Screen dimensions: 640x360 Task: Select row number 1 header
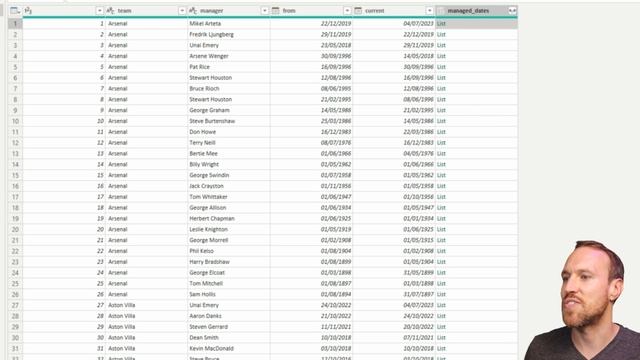(x=15, y=24)
